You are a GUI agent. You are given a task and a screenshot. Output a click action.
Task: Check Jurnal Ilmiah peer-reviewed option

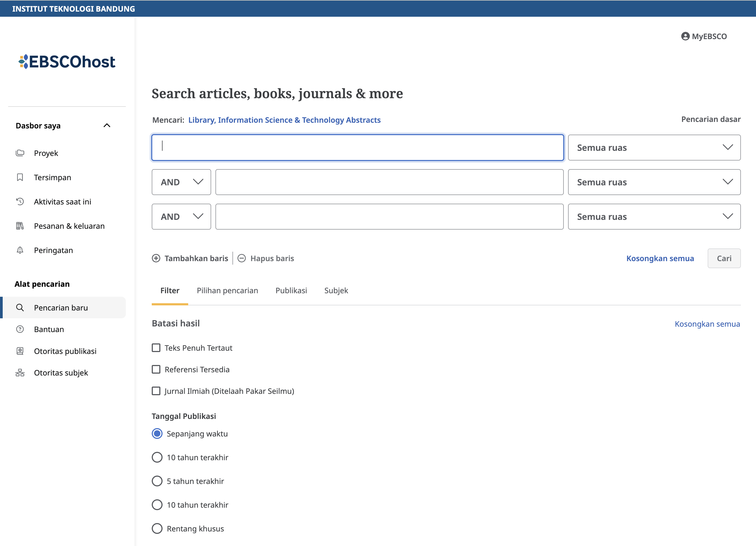[156, 391]
